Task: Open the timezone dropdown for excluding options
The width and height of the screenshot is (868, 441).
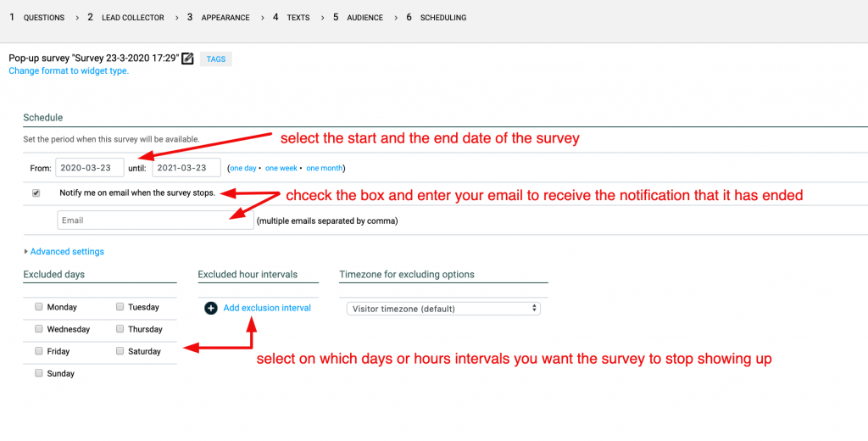Action: click(443, 309)
